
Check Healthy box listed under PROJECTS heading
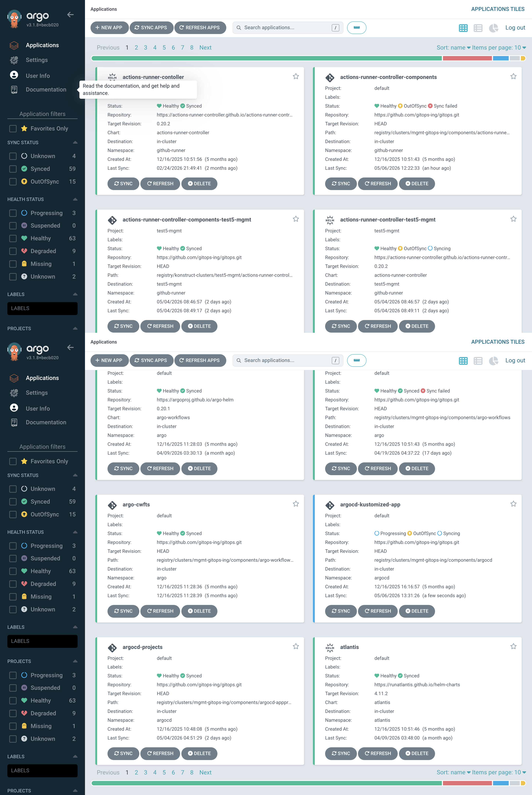tap(13, 701)
